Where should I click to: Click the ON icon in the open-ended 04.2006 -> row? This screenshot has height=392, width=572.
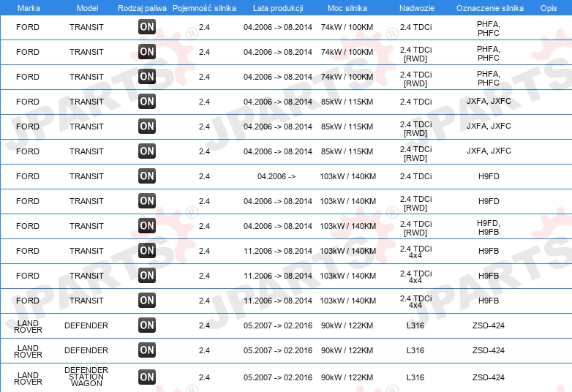pos(147,176)
